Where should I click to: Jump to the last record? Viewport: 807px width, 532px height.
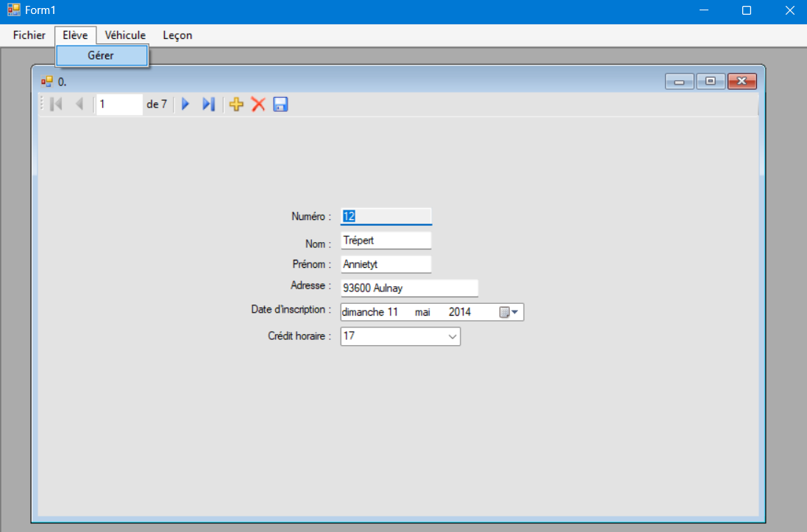[208, 104]
